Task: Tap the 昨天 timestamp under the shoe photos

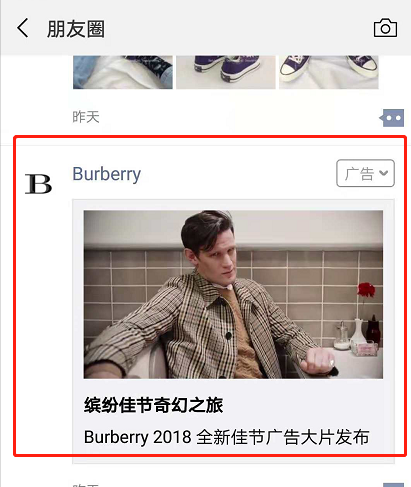Action: coord(86,117)
